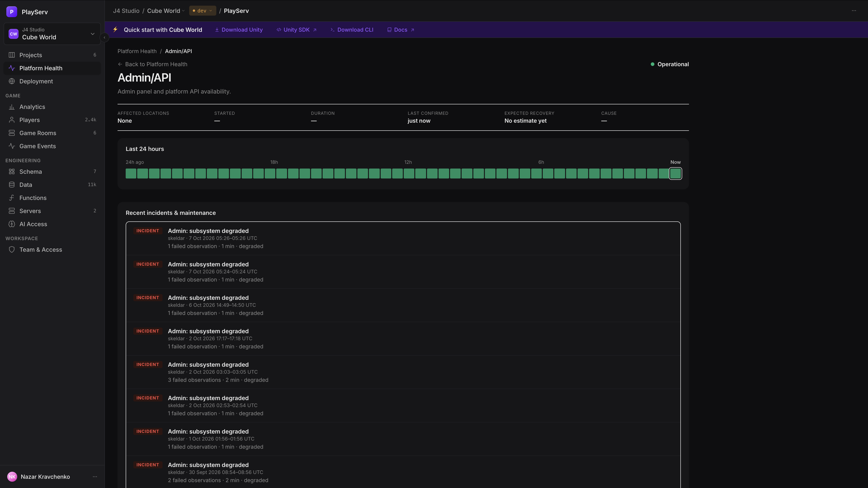Expand the J4 Studio Cube World workspace selector

52,34
